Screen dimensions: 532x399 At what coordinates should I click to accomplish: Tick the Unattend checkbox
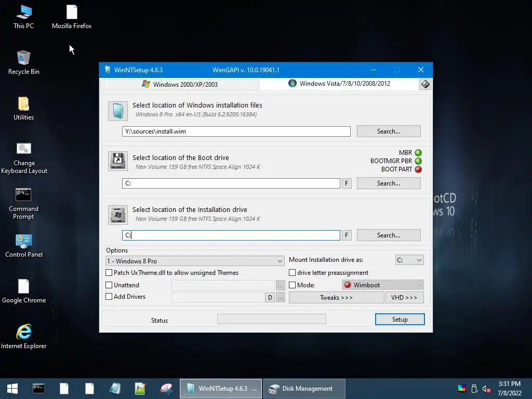[109, 285]
